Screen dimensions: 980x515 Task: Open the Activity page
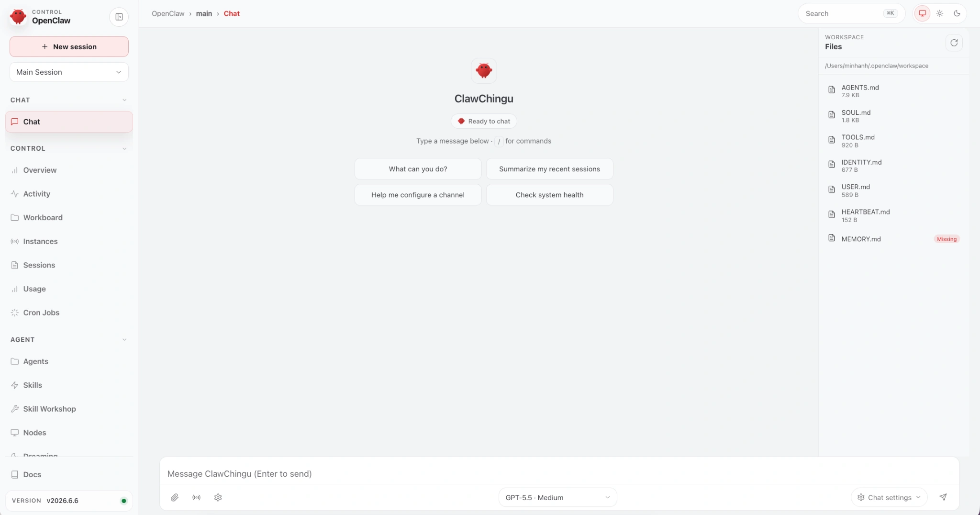(x=69, y=194)
